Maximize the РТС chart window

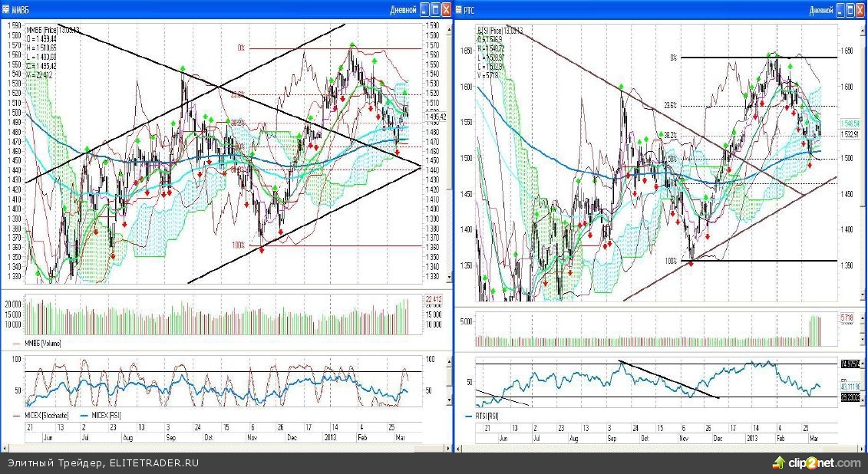point(850,10)
